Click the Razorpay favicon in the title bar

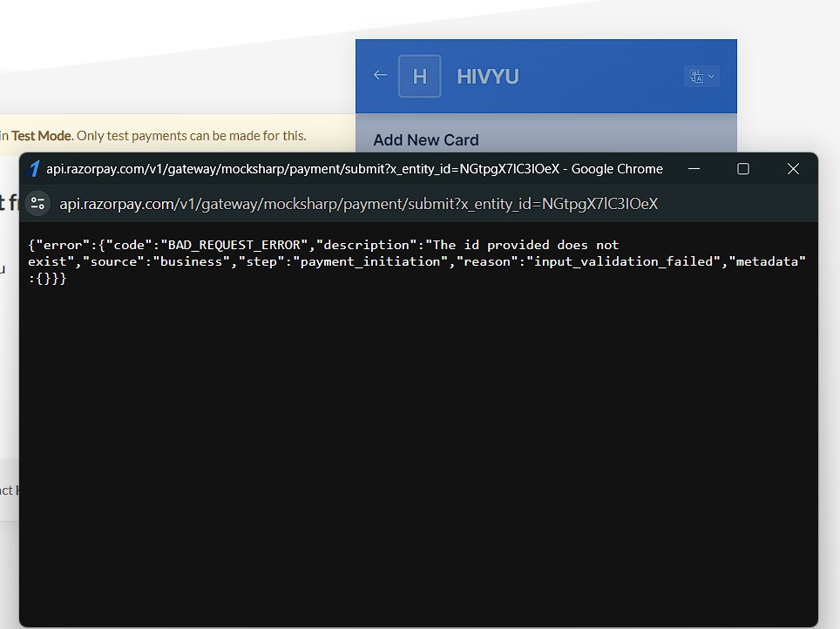tap(35, 168)
